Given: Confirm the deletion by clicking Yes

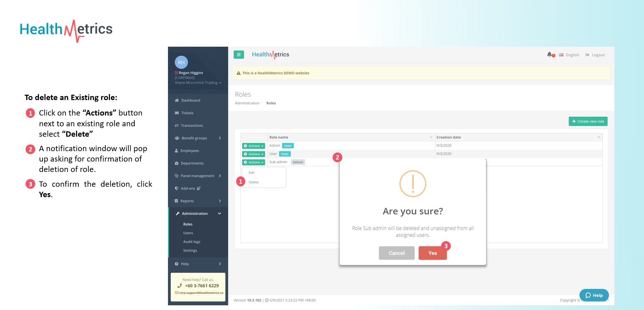Looking at the screenshot, I should pyautogui.click(x=432, y=253).
